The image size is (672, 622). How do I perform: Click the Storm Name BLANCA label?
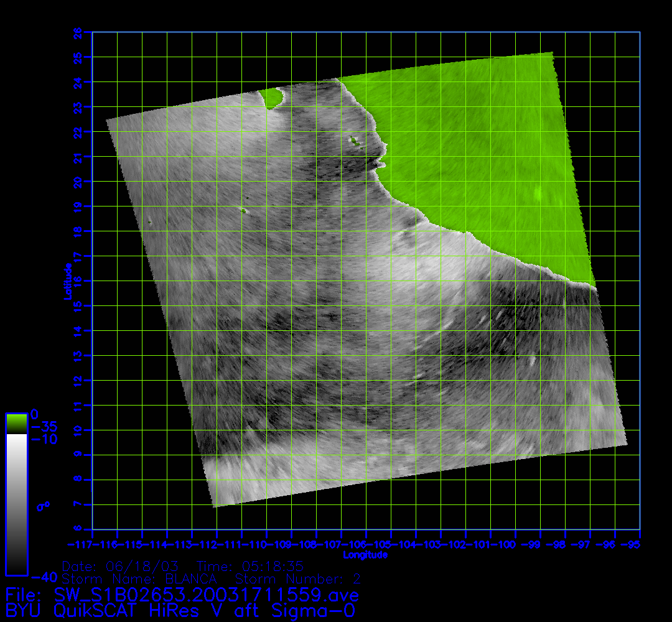(140, 578)
